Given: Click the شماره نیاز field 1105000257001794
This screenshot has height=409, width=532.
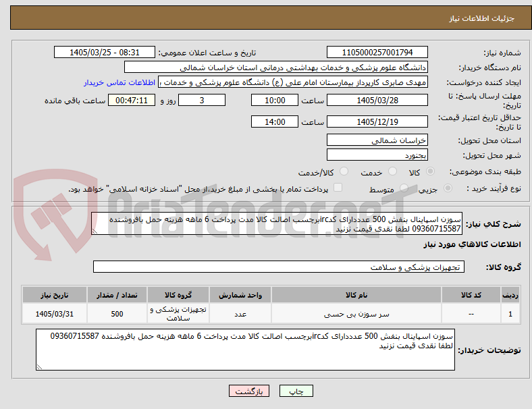Looking at the screenshot, I should coord(377,53).
